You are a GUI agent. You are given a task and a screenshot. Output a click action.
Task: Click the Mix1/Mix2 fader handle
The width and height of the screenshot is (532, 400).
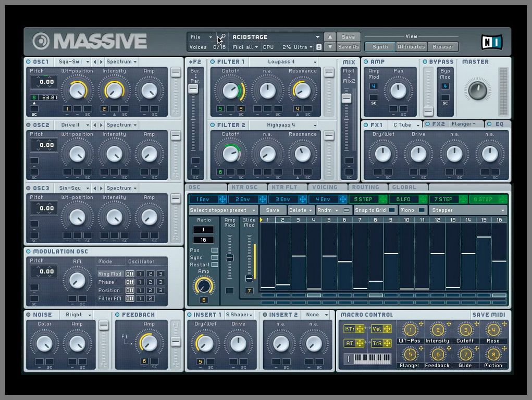[347, 98]
